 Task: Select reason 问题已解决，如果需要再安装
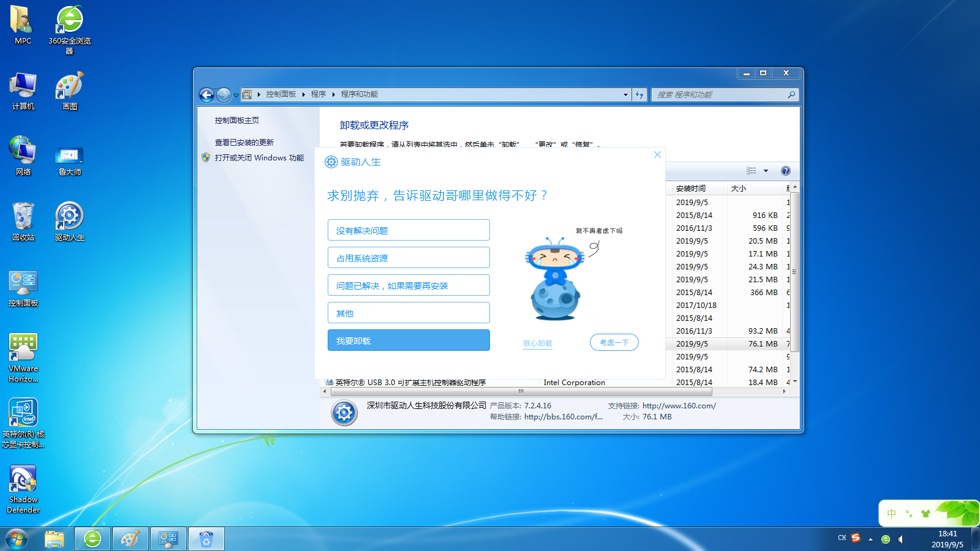pyautogui.click(x=409, y=285)
